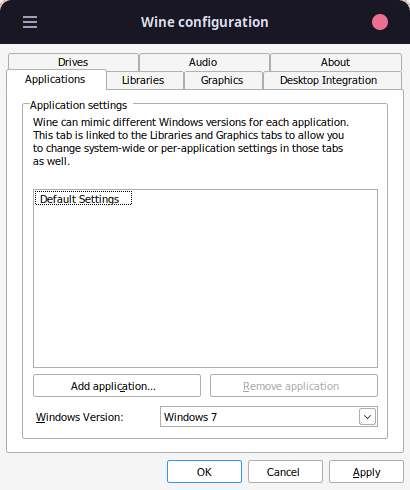Image resolution: width=410 pixels, height=490 pixels.
Task: Select the Applications tab
Action: tap(56, 80)
